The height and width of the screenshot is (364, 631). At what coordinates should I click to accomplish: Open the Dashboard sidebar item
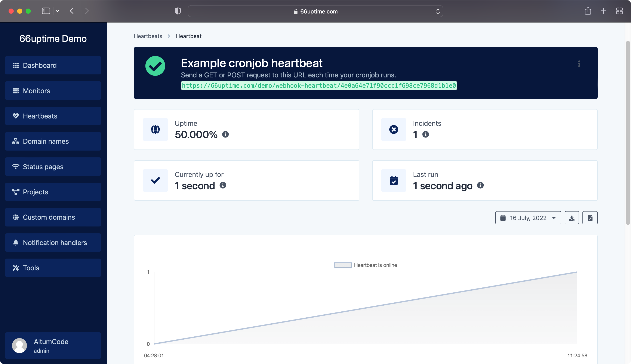coord(53,65)
